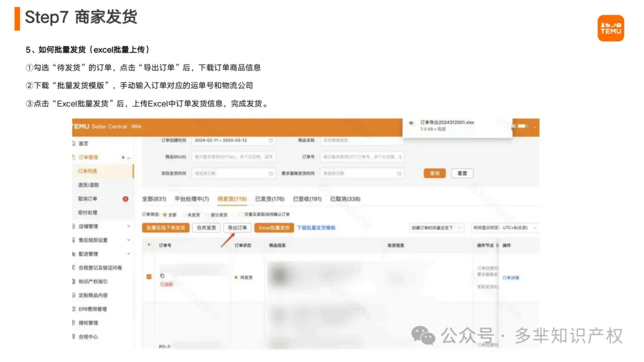Click the red badge beside 取消订单
Image resolution: width=644 pixels, height=362 pixels.
[x=125, y=199]
